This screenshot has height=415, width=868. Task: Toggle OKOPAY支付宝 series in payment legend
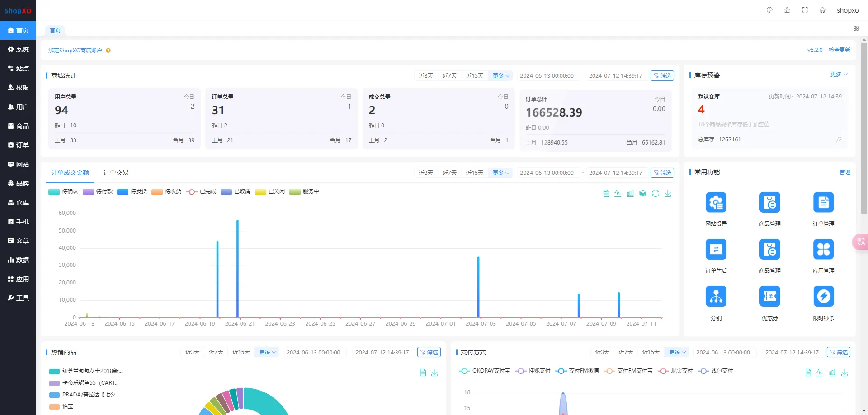484,371
